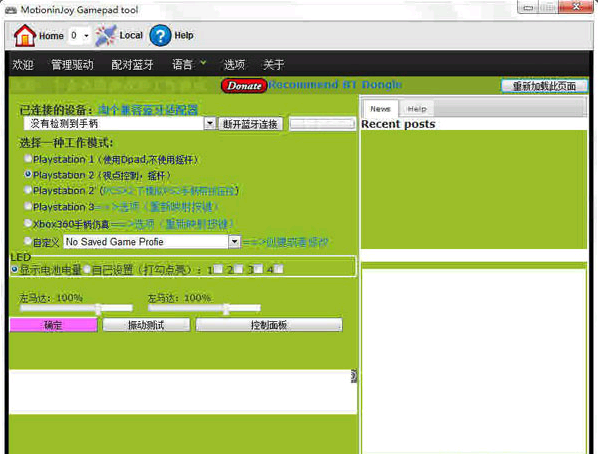The image size is (598, 454).
Task: Click the blank button beside 断开蓝牙连接
Action: point(322,124)
